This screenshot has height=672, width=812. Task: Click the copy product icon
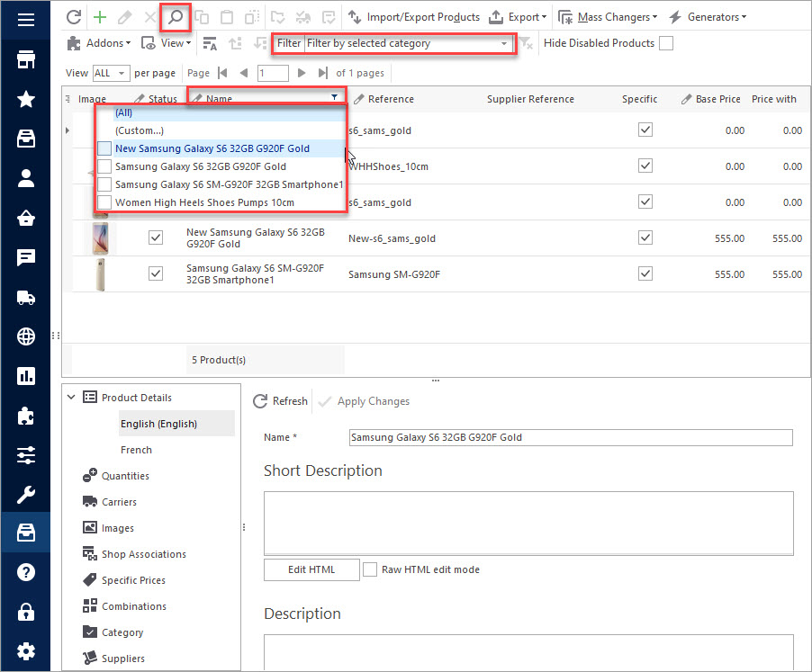[202, 17]
